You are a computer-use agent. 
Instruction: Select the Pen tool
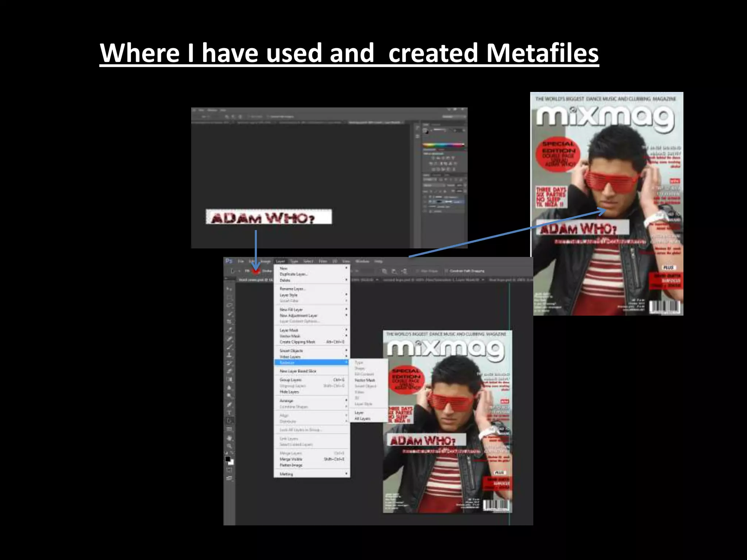(229, 404)
